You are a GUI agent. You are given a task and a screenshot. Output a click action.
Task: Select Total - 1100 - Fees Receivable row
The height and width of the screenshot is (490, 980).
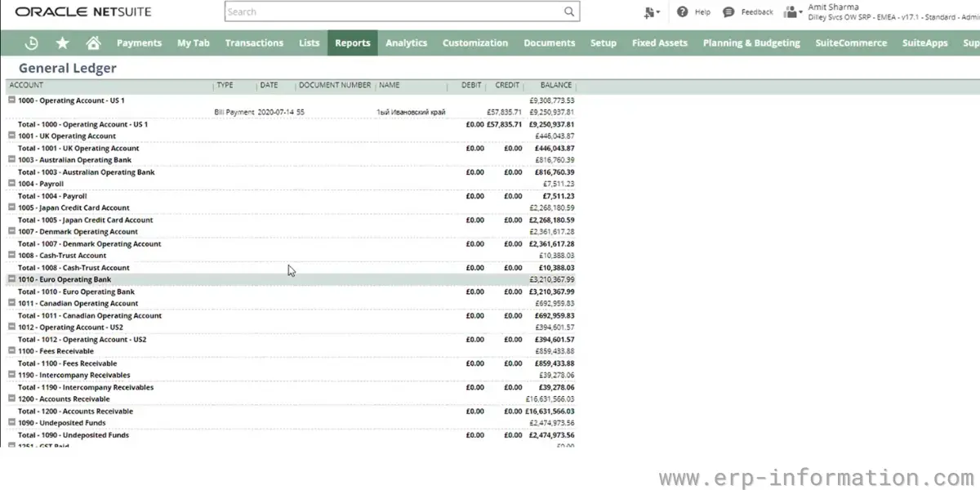coord(291,363)
